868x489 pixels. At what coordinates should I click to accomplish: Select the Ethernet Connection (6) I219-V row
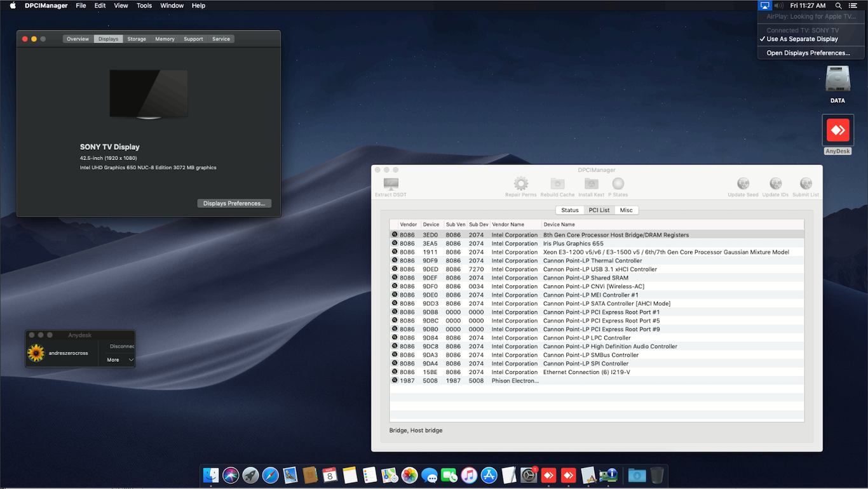[x=597, y=372]
